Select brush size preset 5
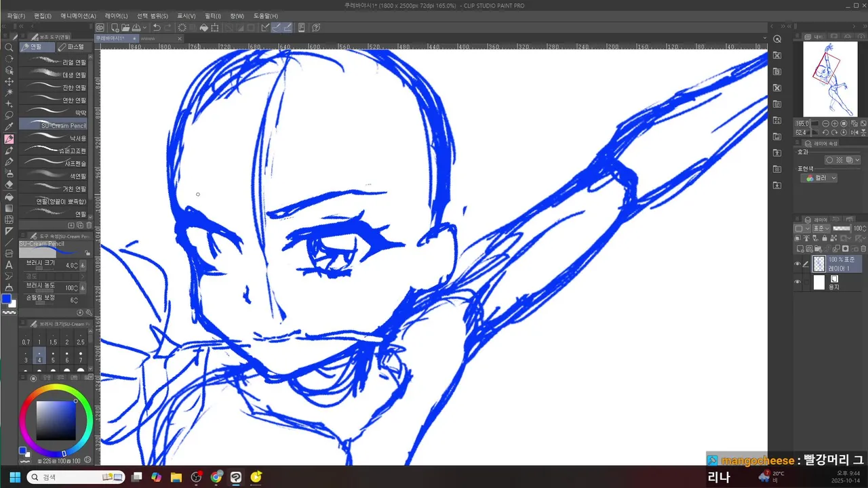 click(x=53, y=357)
